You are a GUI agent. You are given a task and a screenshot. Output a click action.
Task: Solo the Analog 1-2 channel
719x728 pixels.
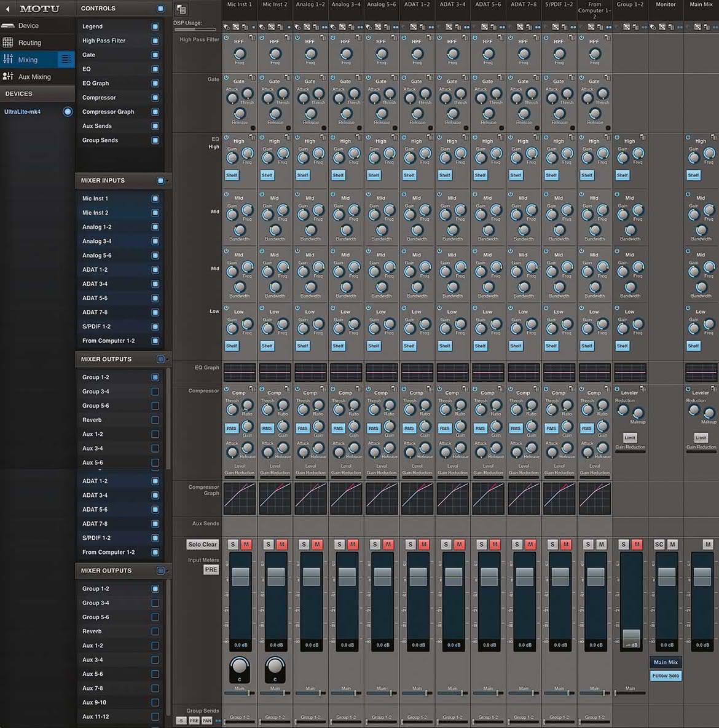(x=304, y=545)
